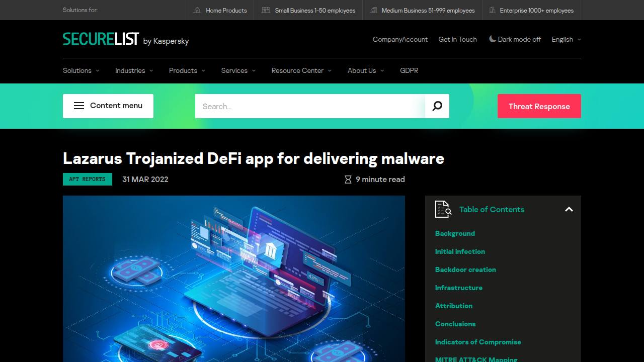This screenshot has width=644, height=362.
Task: Click the Small Business building icon
Action: pyautogui.click(x=266, y=10)
